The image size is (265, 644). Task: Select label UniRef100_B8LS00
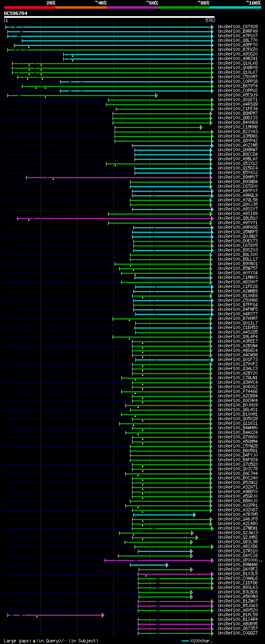pos(238,255)
